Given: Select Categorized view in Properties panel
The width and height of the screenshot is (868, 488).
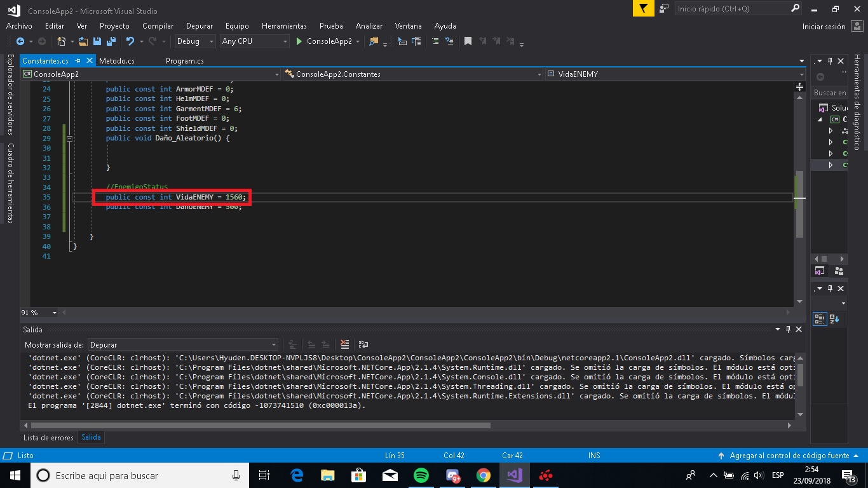Looking at the screenshot, I should [x=820, y=319].
